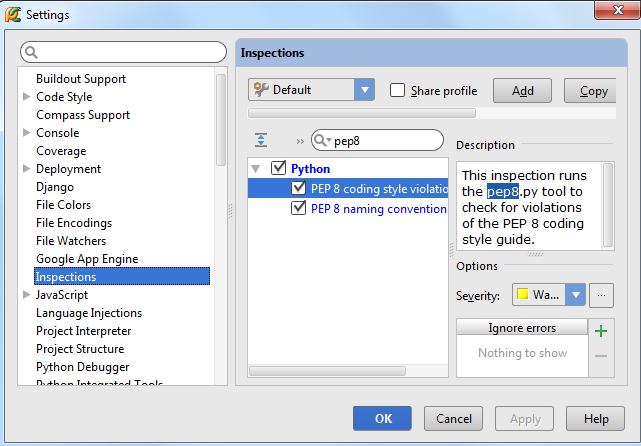Uncheck the Python inspections group checkbox
Viewport: 641px width, 446px height.
pos(278,169)
